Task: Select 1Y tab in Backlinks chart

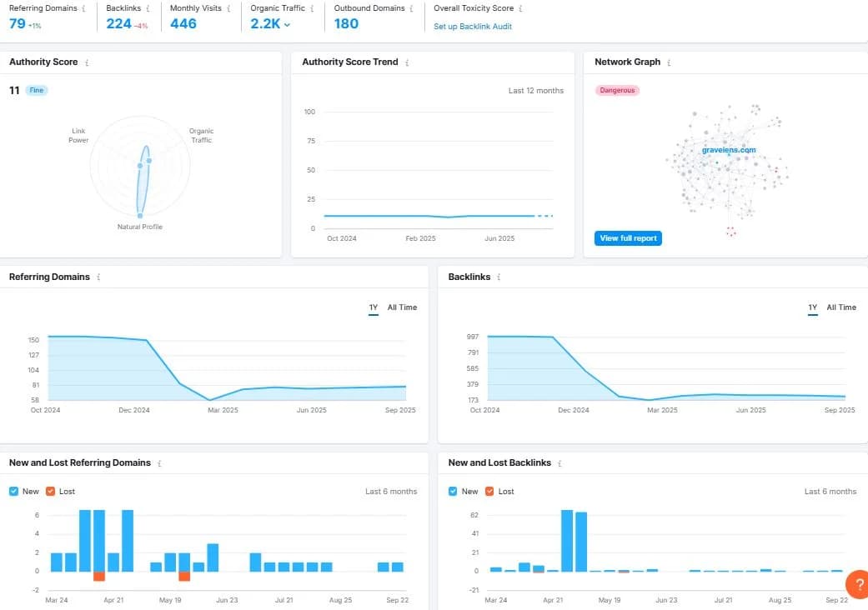Action: point(813,307)
